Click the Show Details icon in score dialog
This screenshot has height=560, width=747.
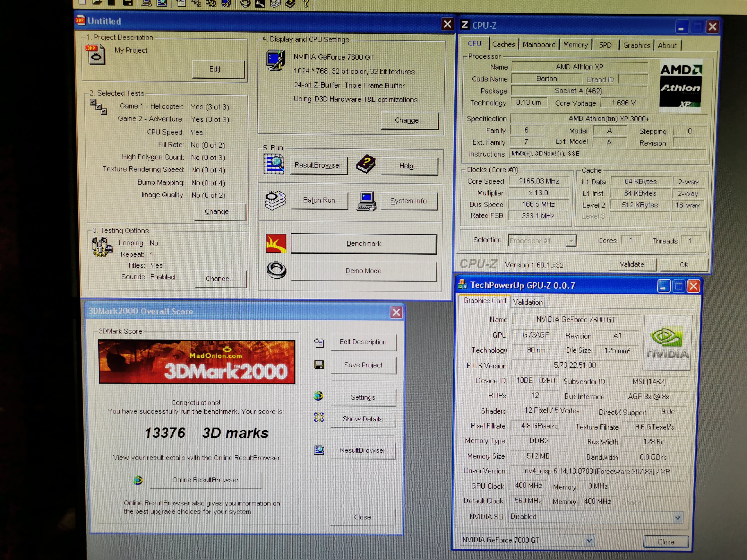click(x=319, y=418)
